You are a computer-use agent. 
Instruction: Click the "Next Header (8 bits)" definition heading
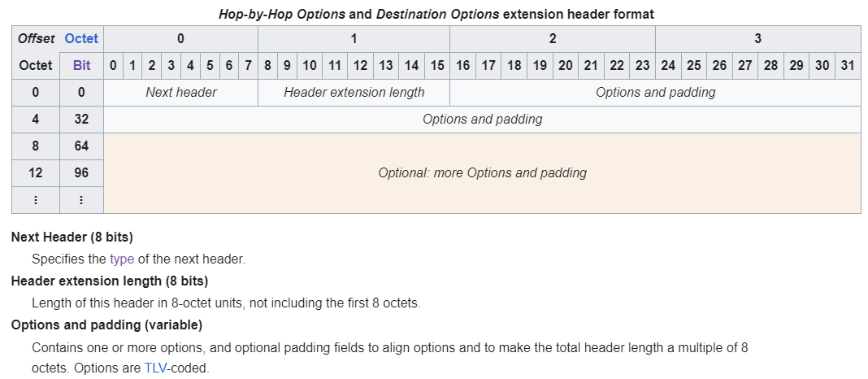point(72,237)
